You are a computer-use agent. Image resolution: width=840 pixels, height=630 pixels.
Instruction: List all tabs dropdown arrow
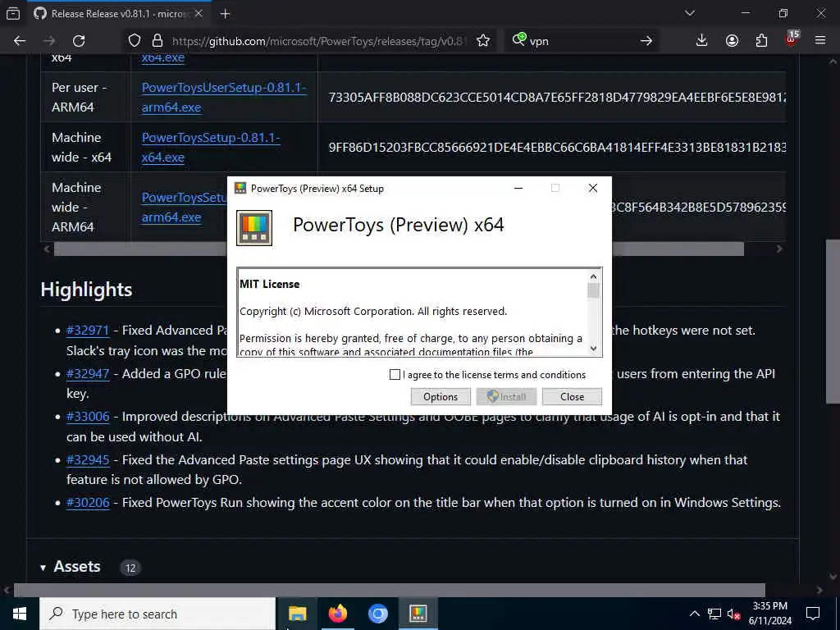(690, 13)
